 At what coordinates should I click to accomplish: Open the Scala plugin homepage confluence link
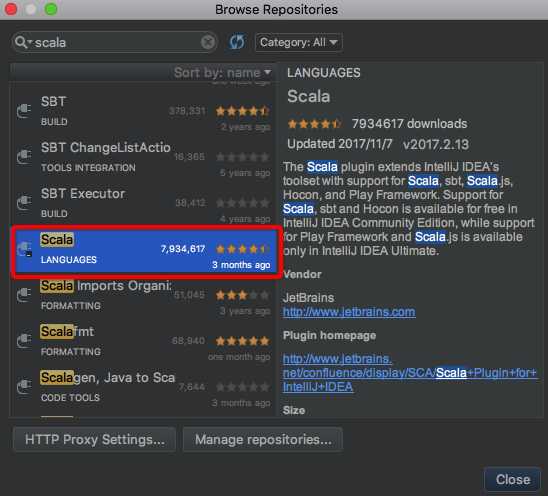[410, 373]
